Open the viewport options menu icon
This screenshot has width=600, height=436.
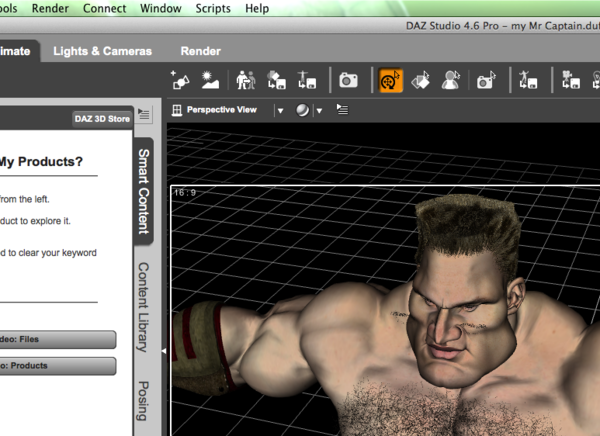(x=343, y=110)
